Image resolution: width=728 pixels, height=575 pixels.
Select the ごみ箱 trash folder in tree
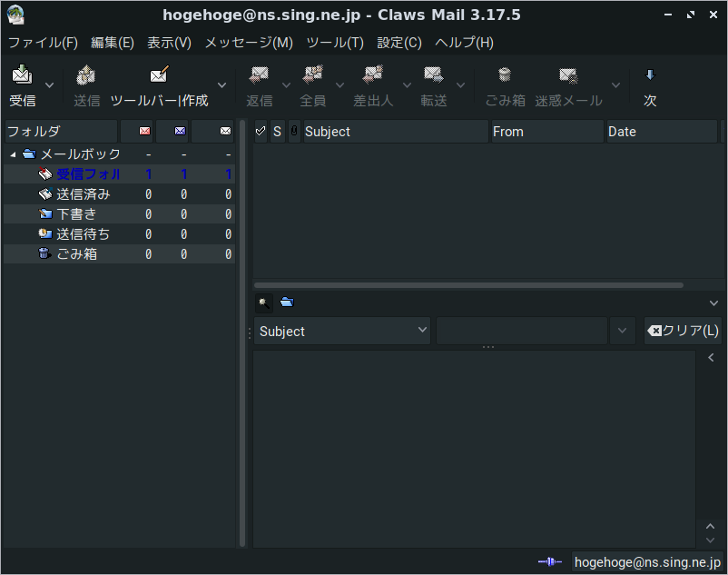tap(119, 254)
